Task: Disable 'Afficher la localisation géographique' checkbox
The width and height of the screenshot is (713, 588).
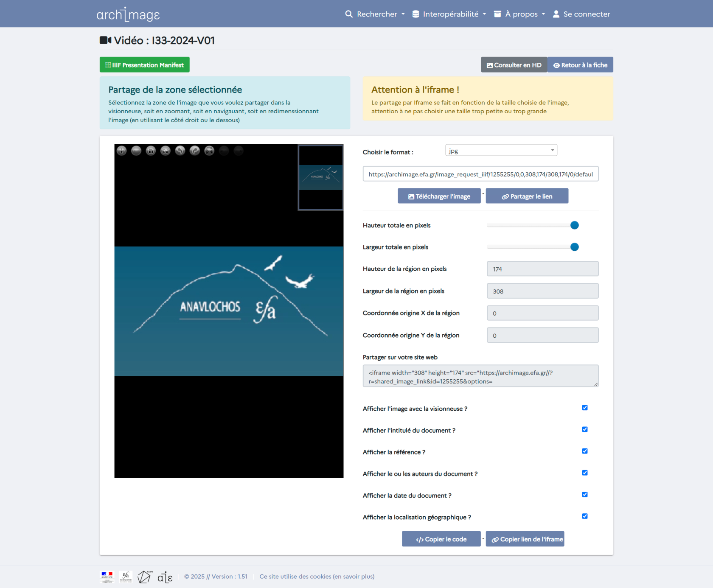Action: (x=585, y=516)
